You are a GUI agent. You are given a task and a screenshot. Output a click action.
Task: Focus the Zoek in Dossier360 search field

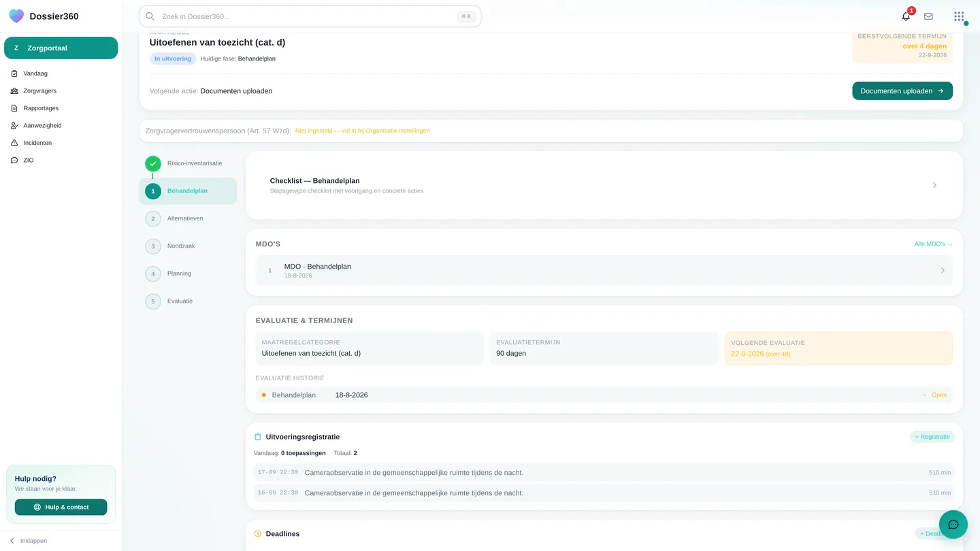tap(310, 16)
